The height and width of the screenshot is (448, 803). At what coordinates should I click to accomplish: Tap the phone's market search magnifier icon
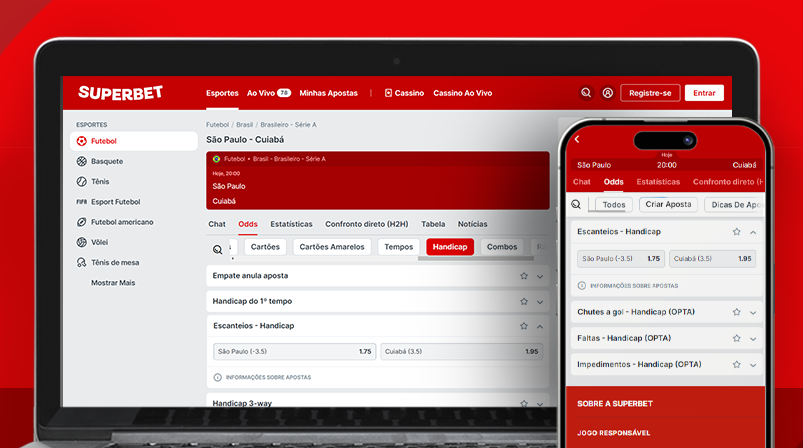[x=576, y=204]
